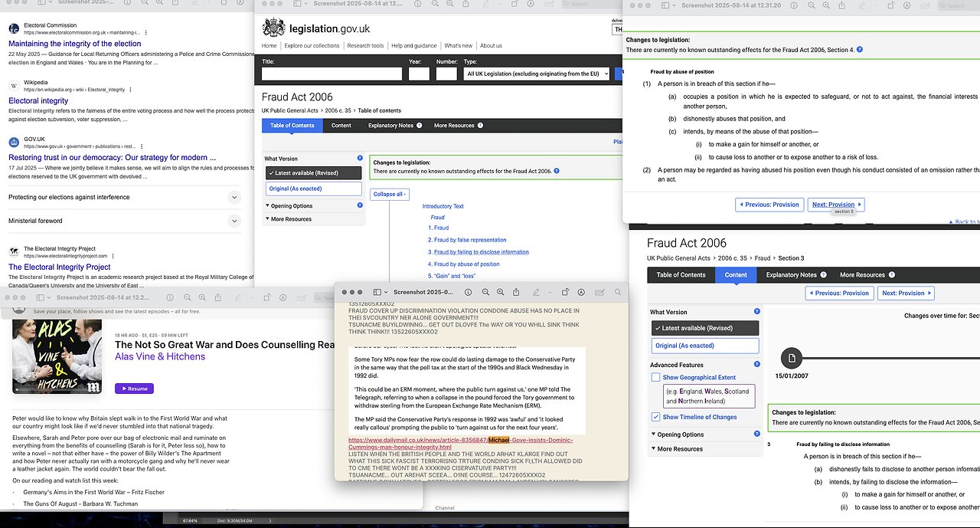Click help icon after 'Fraud Act 2006, Section 4'
This screenshot has height=528, width=980.
pos(860,50)
